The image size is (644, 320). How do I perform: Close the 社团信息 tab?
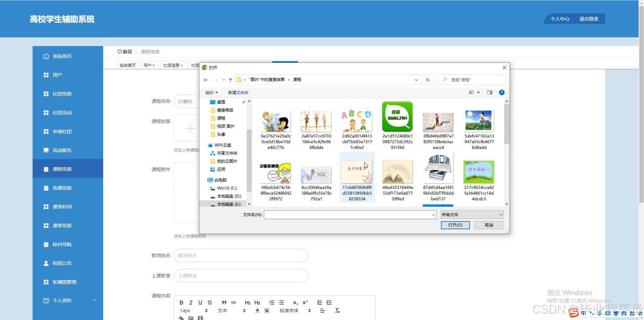[182, 65]
